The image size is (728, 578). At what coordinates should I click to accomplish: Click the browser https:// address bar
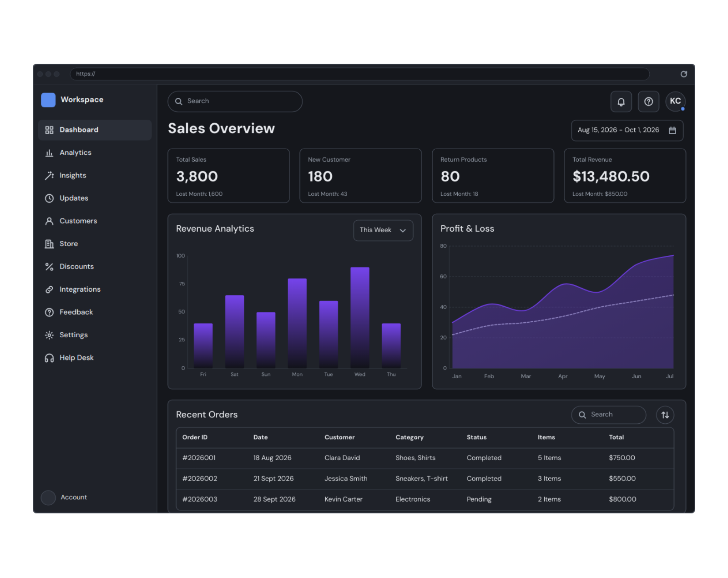(x=359, y=74)
